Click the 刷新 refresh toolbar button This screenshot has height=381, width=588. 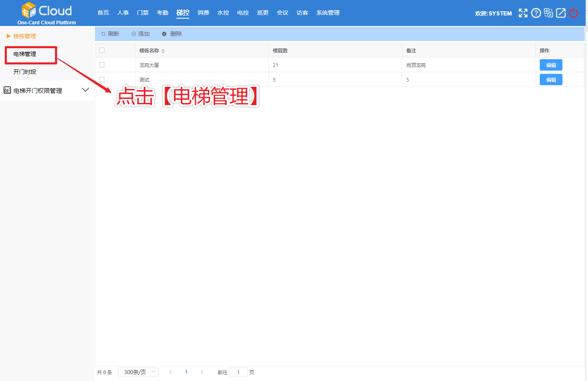coord(110,34)
